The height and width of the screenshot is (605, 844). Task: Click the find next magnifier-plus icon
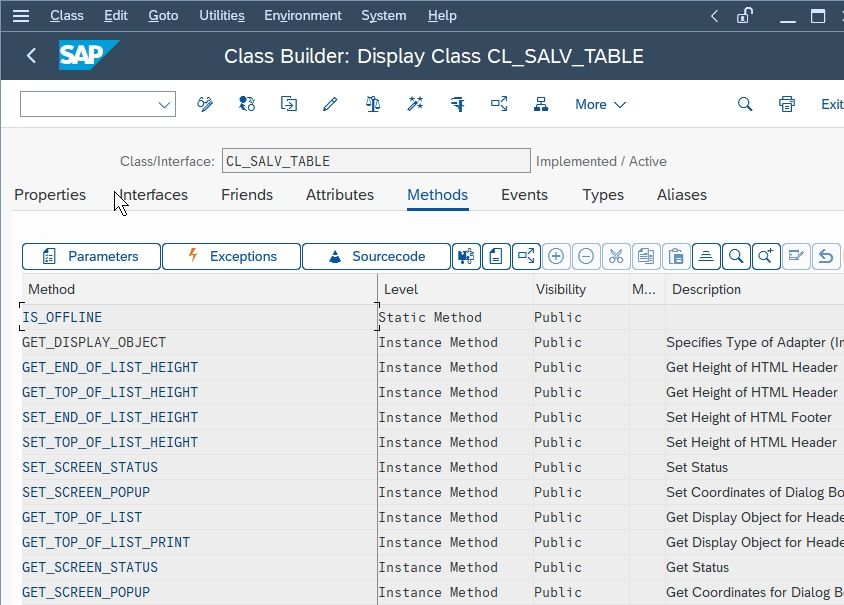[x=766, y=256]
